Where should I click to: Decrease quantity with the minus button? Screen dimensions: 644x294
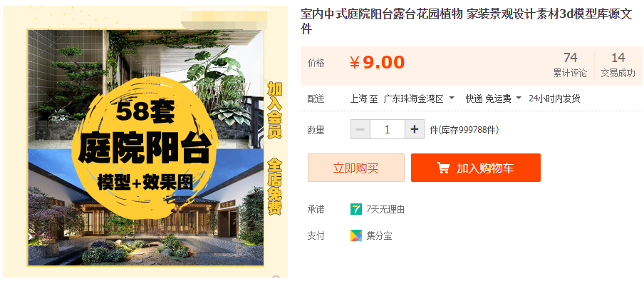point(360,130)
